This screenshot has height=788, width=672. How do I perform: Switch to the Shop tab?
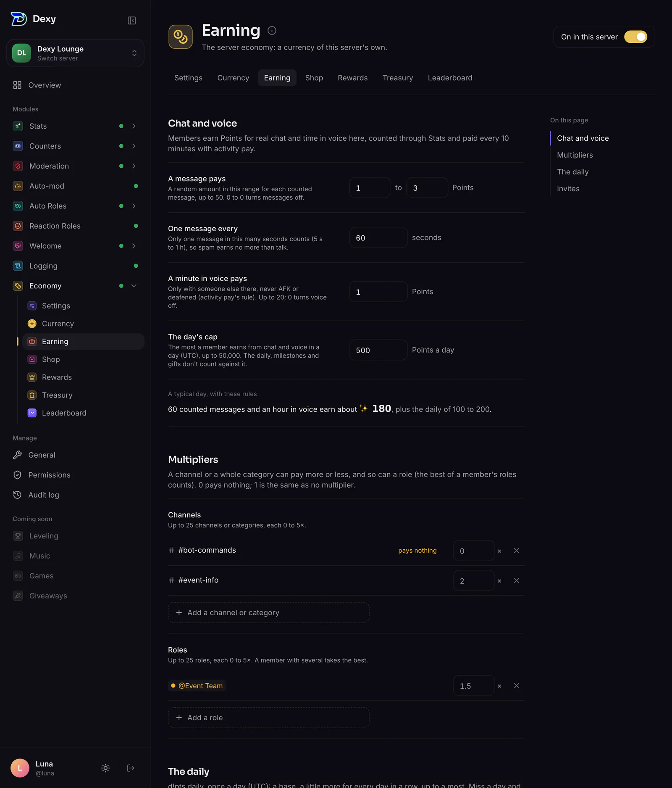coord(314,78)
